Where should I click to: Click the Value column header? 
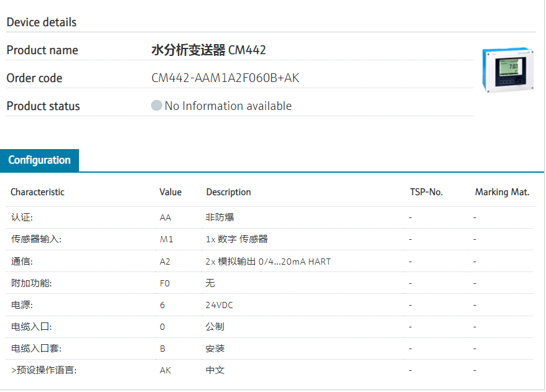(170, 192)
